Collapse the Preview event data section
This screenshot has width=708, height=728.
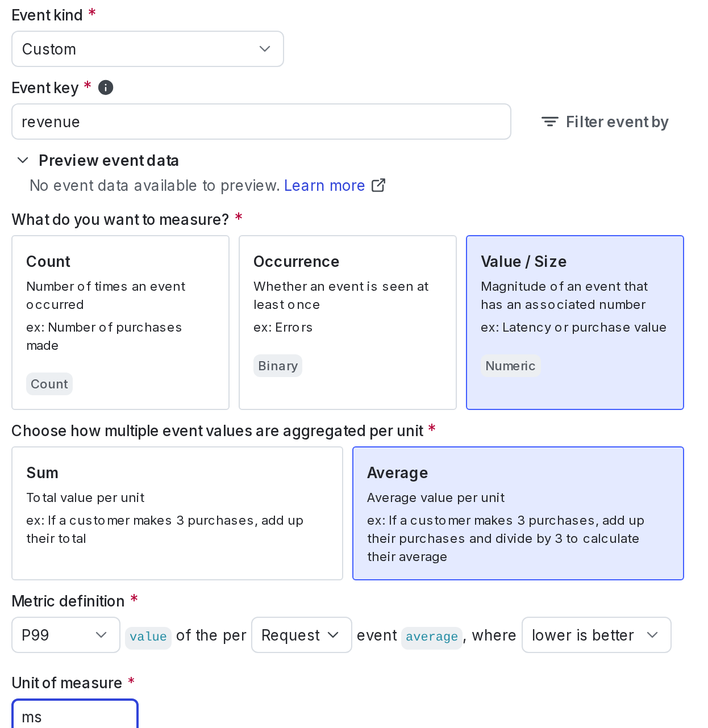(x=23, y=161)
